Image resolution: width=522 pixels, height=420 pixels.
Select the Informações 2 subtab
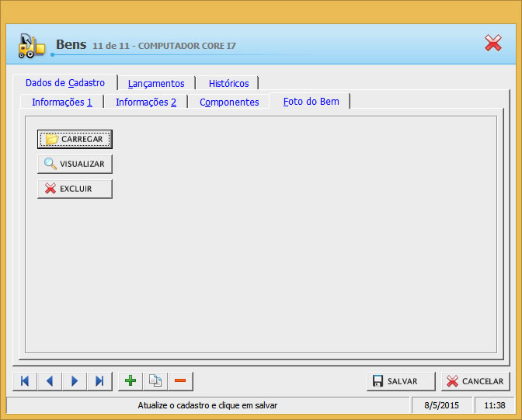[146, 102]
